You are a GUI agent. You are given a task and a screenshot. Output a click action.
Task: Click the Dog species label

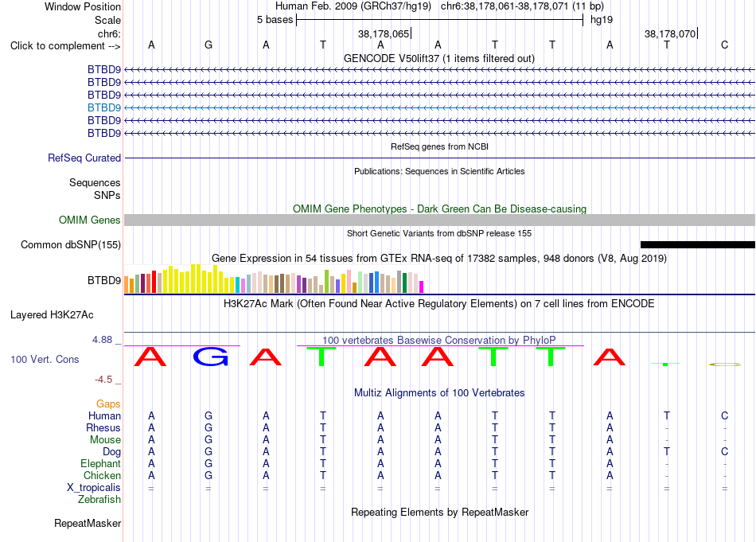111,452
